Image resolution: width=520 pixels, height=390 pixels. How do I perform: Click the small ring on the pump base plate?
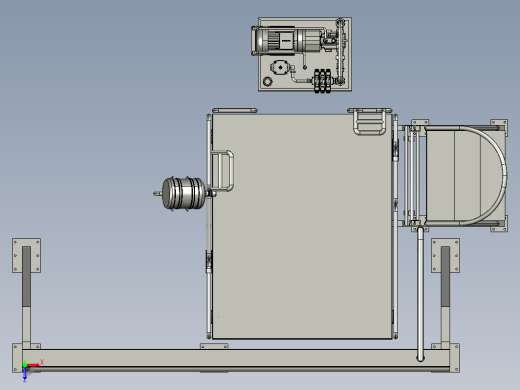pos(268,81)
